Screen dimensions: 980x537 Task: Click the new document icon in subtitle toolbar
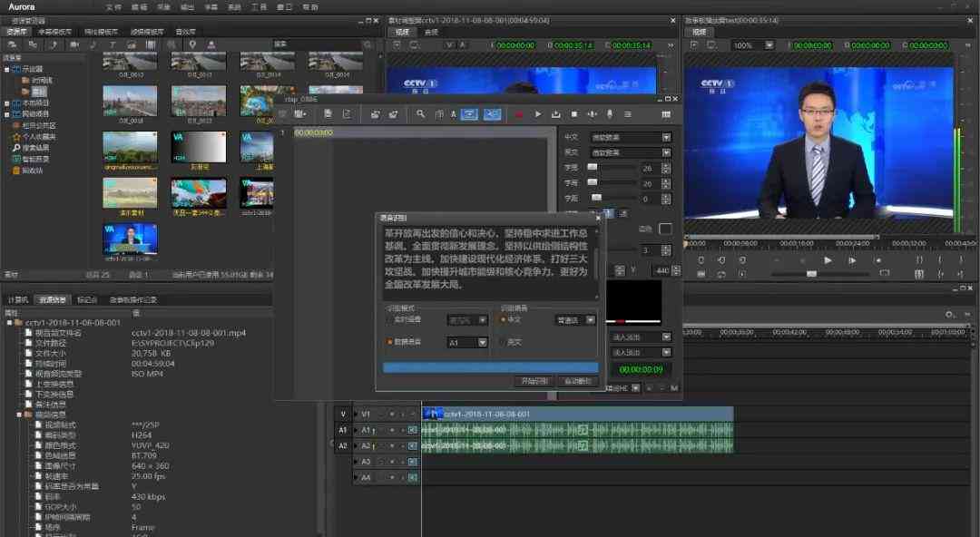tap(328, 113)
